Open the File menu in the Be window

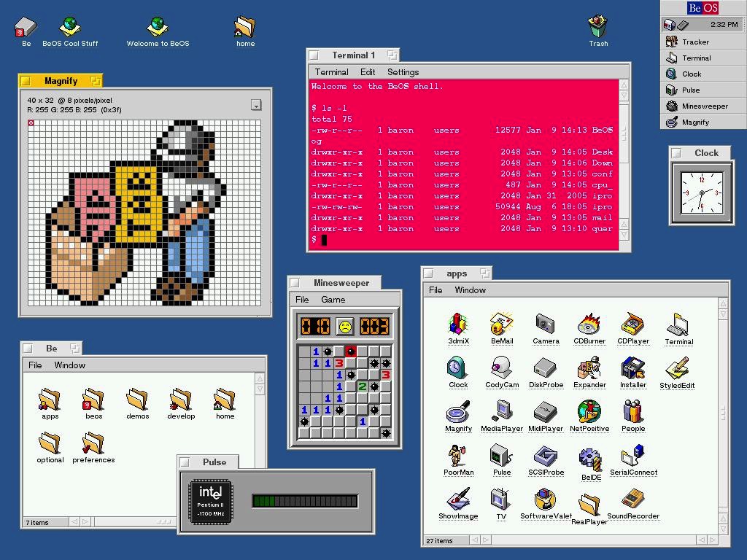35,365
